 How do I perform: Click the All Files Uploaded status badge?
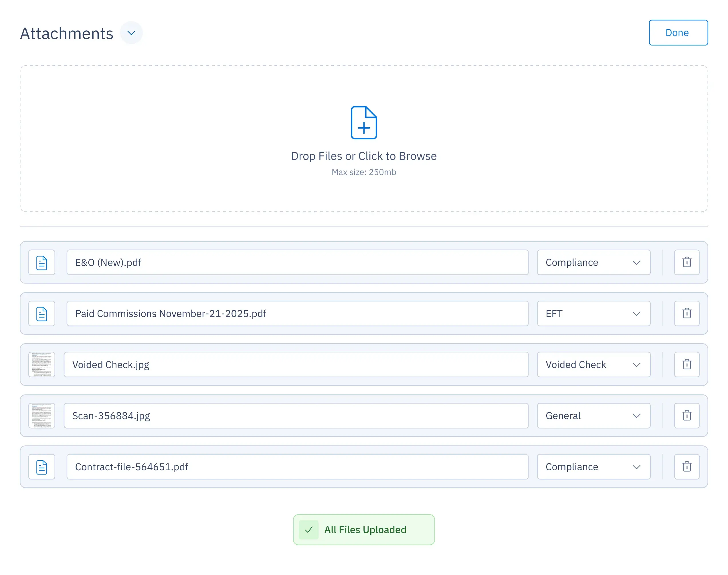click(x=364, y=530)
